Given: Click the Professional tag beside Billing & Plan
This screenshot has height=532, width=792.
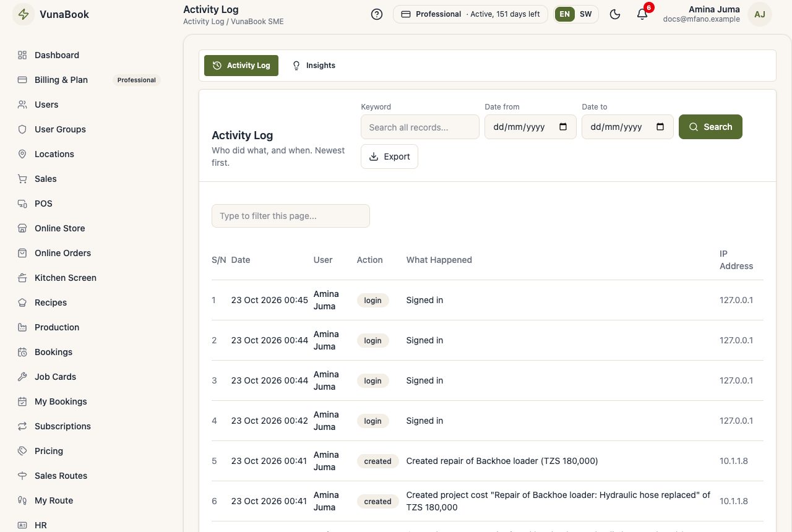Looking at the screenshot, I should tap(137, 80).
